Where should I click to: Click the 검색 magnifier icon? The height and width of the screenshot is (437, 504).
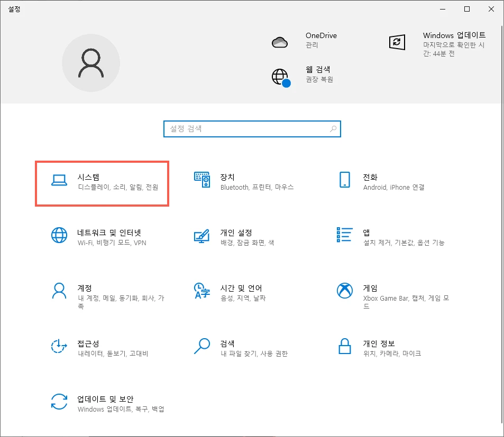(x=202, y=346)
